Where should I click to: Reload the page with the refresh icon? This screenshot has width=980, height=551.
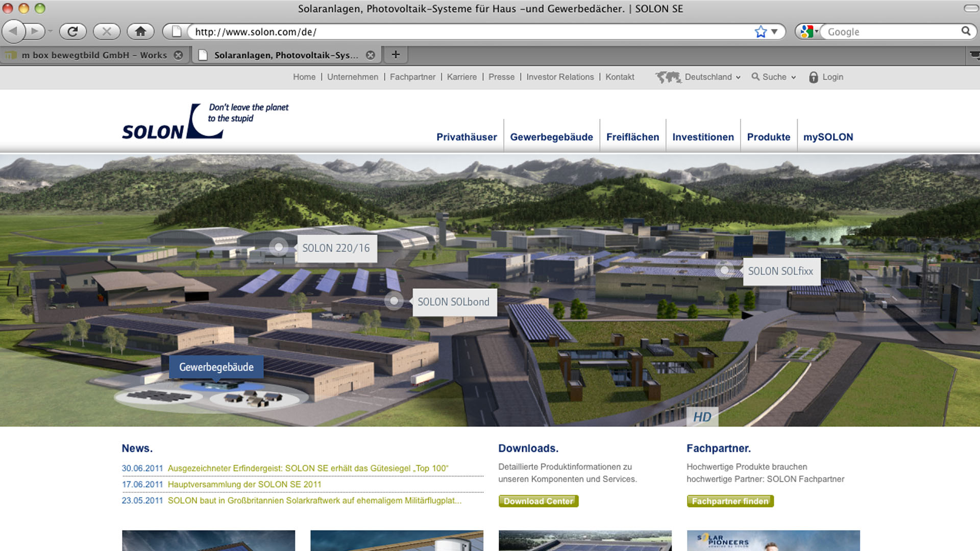pyautogui.click(x=72, y=32)
